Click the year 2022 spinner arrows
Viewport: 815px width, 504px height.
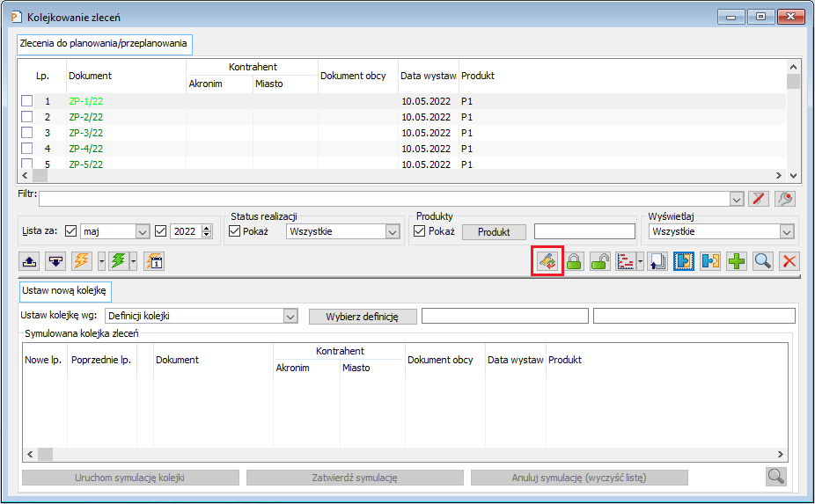[x=207, y=231]
